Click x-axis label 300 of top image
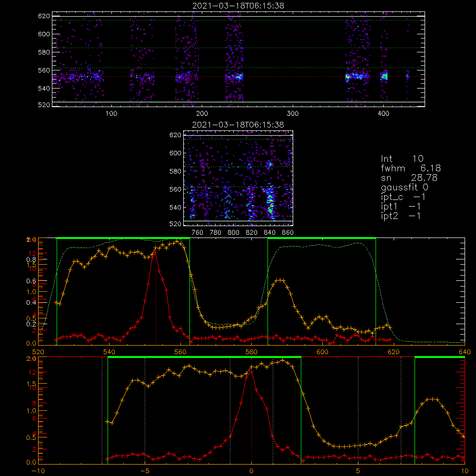The image size is (476, 476). point(293,114)
